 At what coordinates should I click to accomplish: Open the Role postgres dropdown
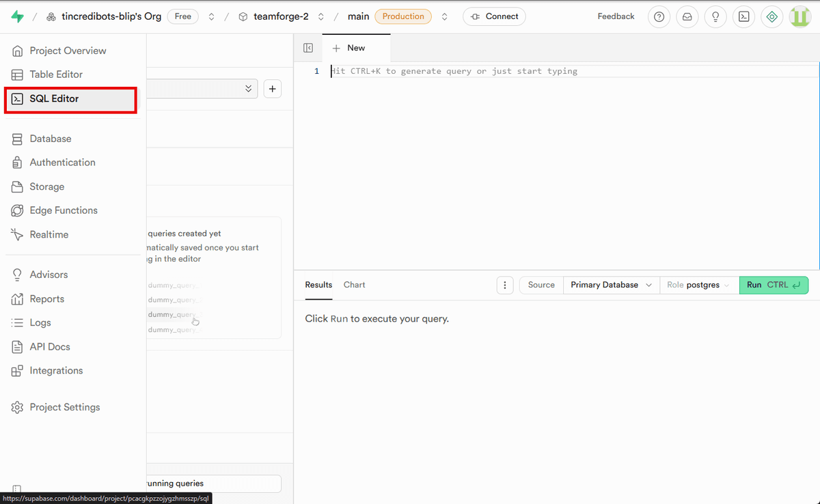(x=698, y=285)
